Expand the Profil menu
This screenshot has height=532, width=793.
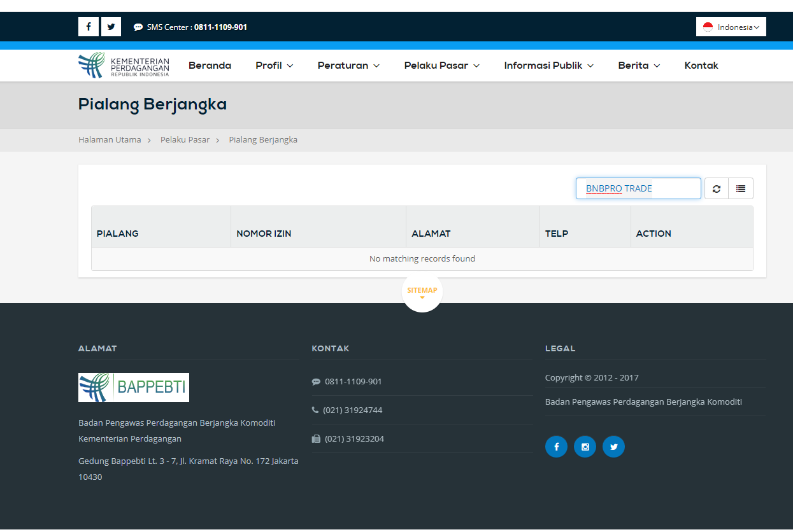[274, 66]
